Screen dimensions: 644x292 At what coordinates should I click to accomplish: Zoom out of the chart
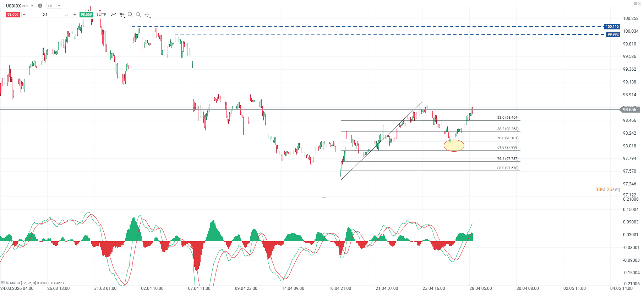[x=130, y=15]
